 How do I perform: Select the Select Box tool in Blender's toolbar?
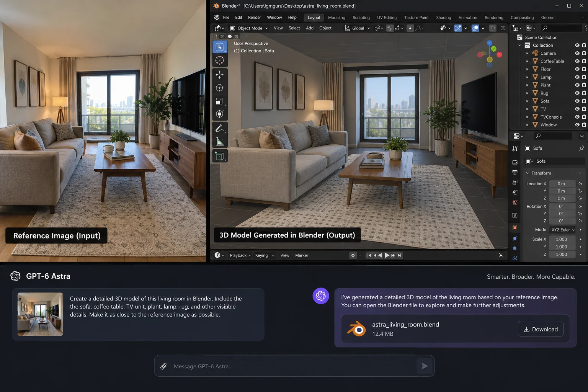[220, 47]
